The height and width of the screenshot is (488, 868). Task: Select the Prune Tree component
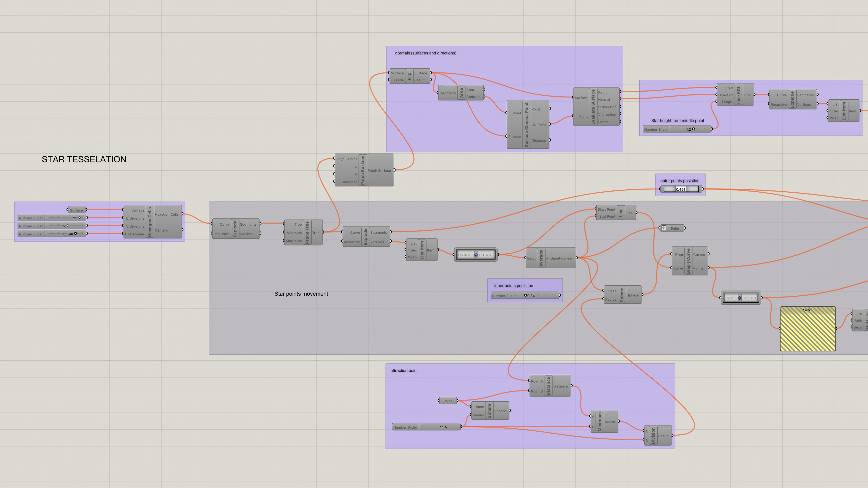pyautogui.click(x=307, y=232)
